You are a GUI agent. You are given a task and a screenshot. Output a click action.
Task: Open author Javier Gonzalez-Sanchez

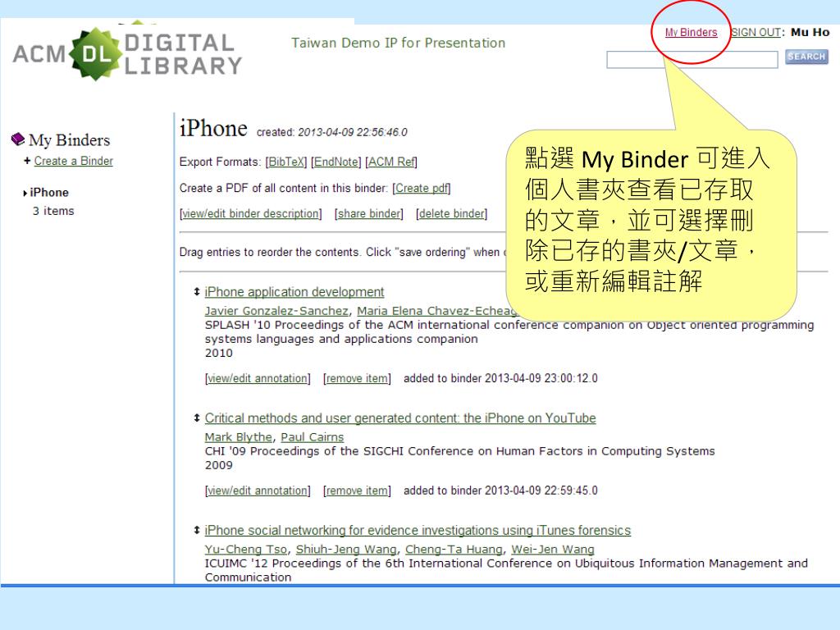coord(276,311)
